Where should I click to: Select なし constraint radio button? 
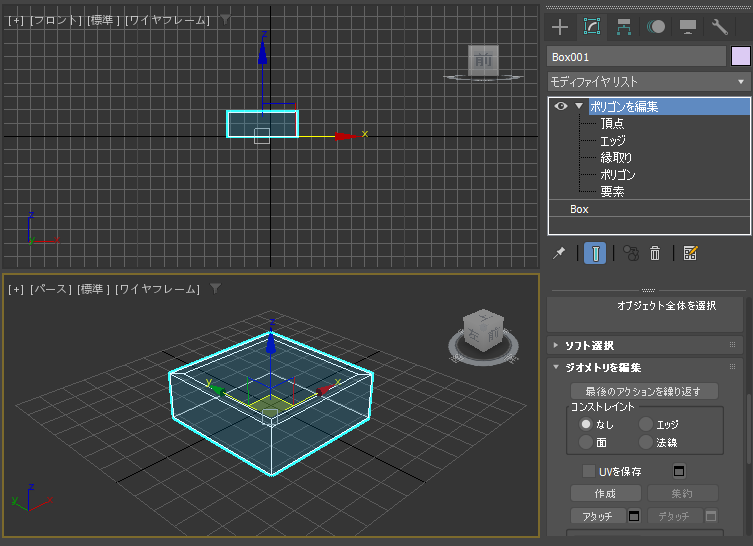click(585, 424)
